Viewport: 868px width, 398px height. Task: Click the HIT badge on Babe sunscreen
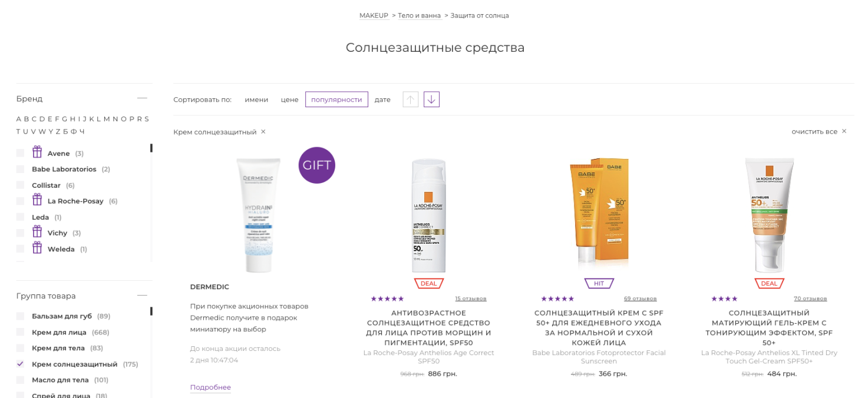(x=599, y=283)
